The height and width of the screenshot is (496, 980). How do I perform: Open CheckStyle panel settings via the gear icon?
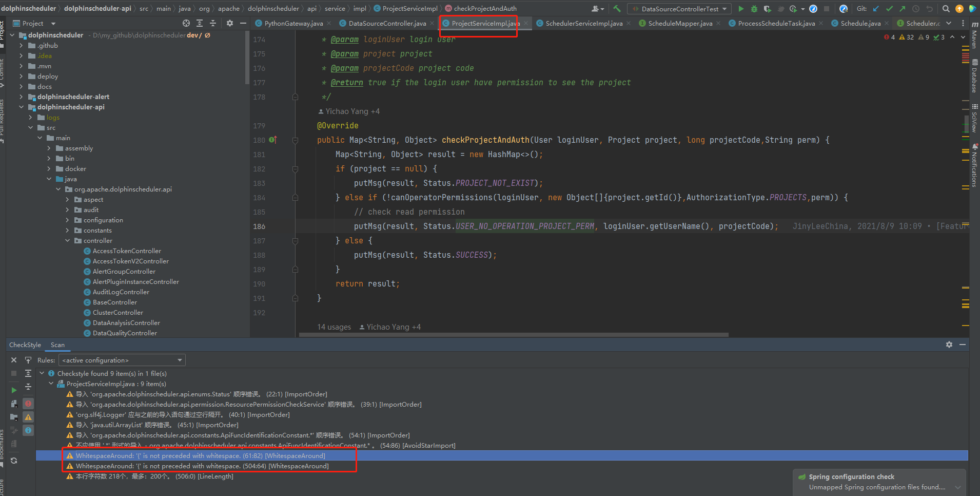(949, 345)
